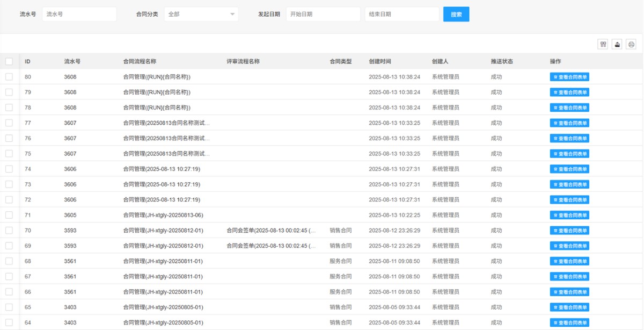View contract form for ID 80

[569, 77]
